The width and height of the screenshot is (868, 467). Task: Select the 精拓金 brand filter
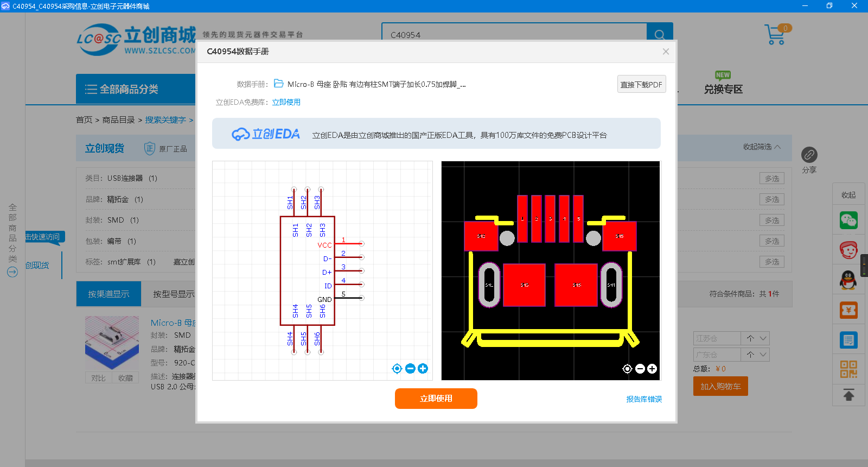(125, 199)
